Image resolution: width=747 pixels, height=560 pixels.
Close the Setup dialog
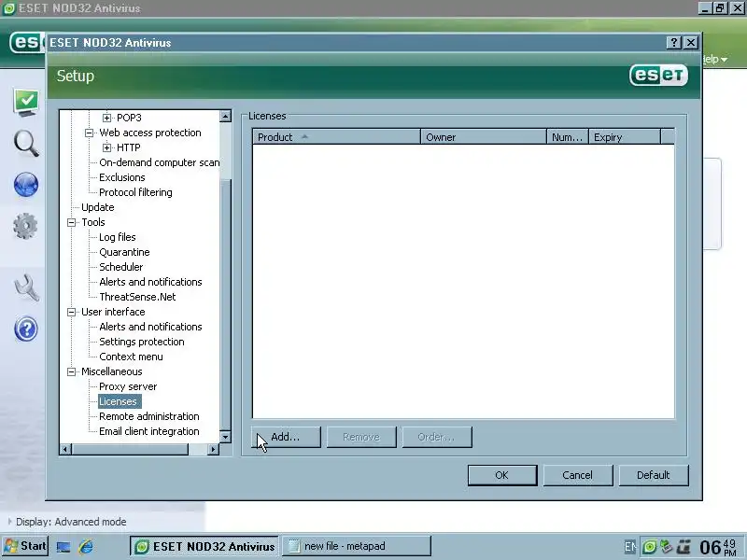(x=691, y=43)
